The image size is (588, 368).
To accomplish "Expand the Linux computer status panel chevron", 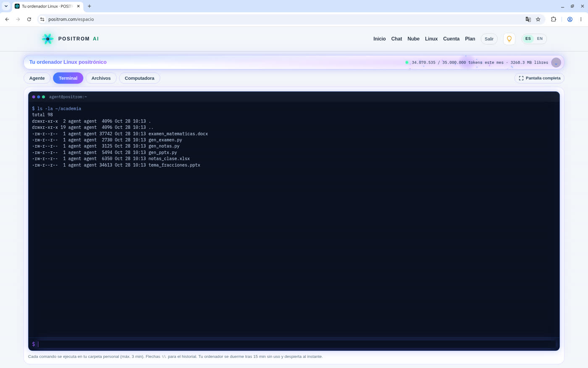I will (556, 63).
